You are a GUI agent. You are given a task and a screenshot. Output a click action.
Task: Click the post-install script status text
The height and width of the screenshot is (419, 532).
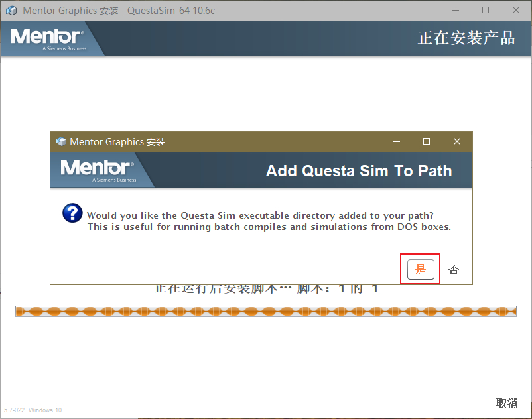point(266,289)
